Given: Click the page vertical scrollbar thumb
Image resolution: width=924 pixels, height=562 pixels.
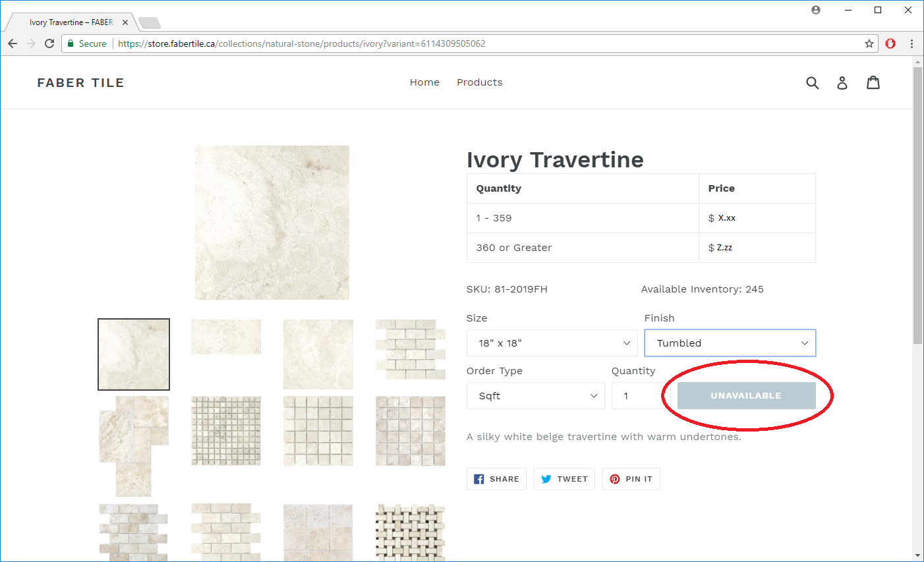Looking at the screenshot, I should (x=917, y=205).
